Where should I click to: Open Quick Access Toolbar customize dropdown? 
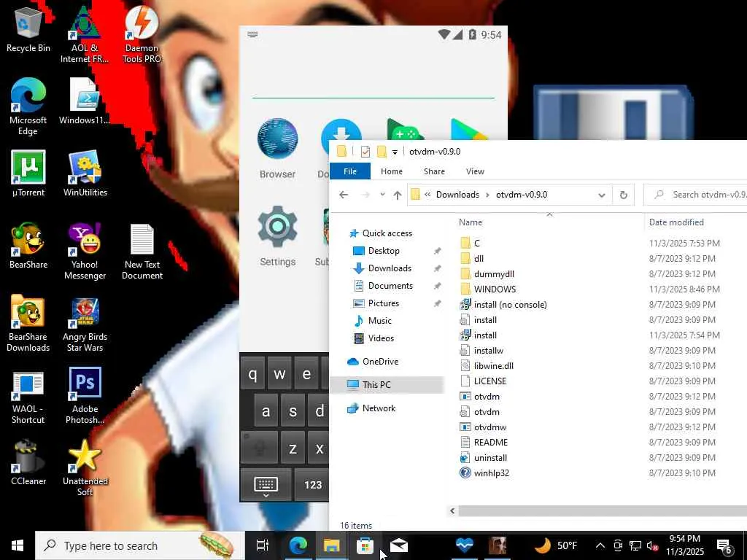(x=395, y=152)
